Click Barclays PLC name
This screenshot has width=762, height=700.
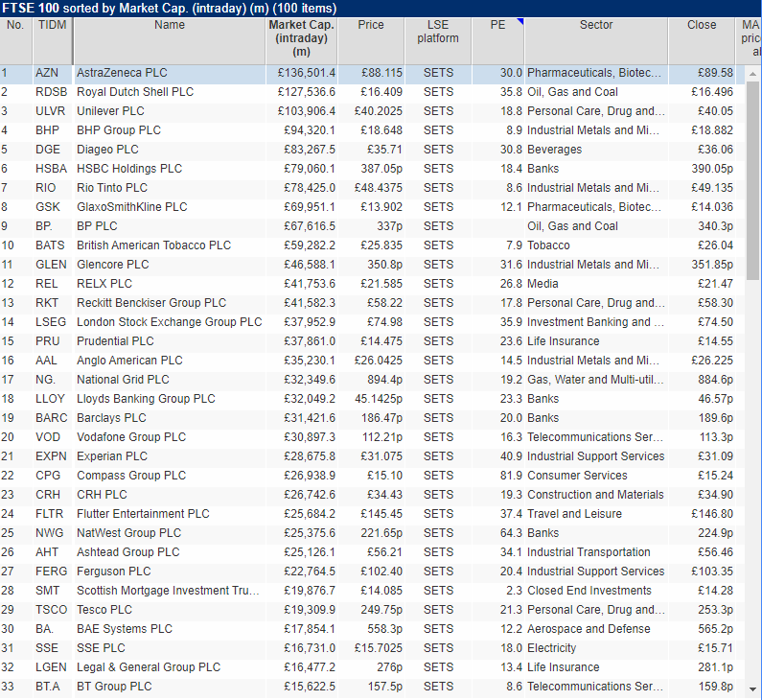click(x=111, y=418)
